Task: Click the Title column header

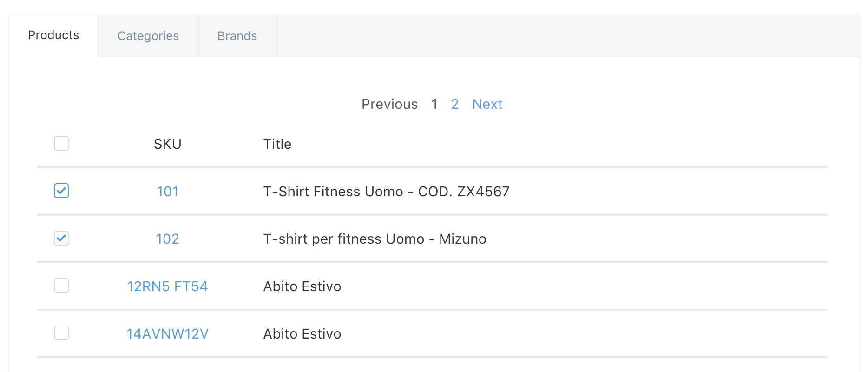Action: click(277, 144)
